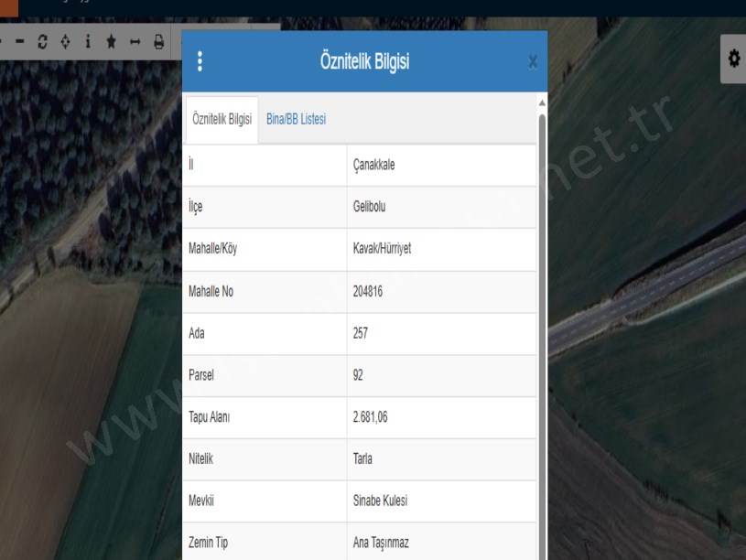Click the print map icon
The image size is (746, 560).
pyautogui.click(x=158, y=42)
